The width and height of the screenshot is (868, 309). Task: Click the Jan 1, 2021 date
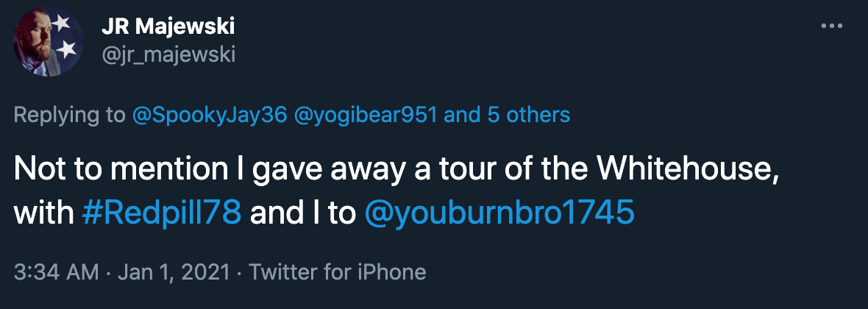coord(164,271)
